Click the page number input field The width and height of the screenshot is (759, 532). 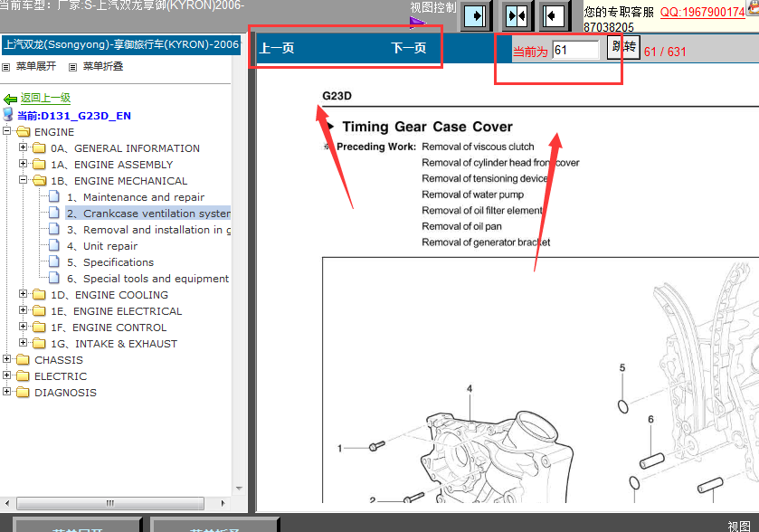pyautogui.click(x=575, y=50)
